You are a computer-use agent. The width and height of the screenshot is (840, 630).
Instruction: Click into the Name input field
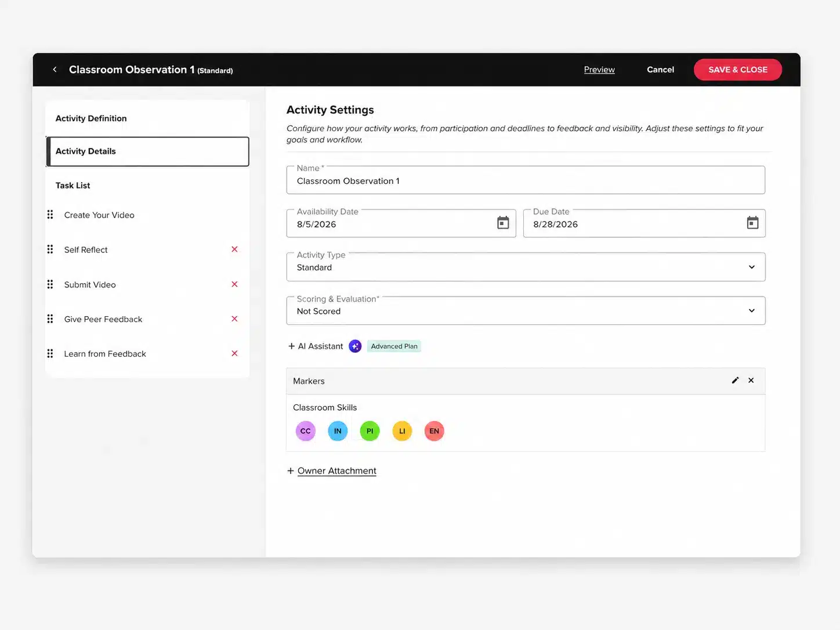526,180
